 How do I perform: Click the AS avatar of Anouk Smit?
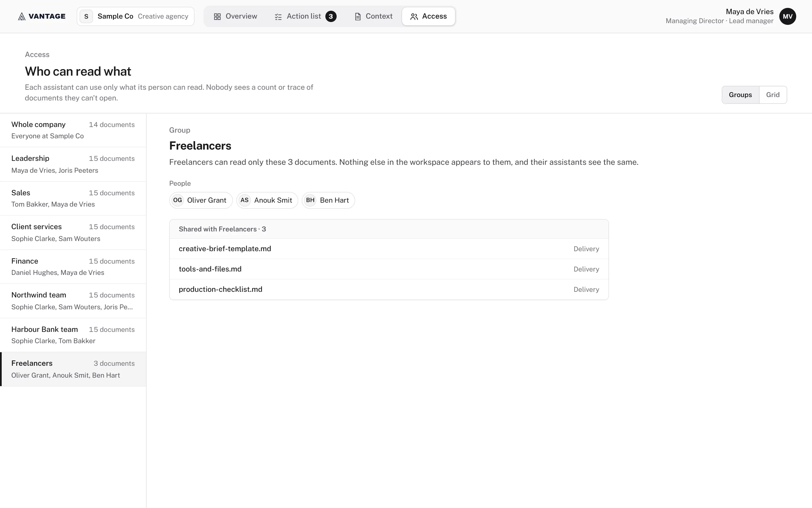click(x=245, y=200)
